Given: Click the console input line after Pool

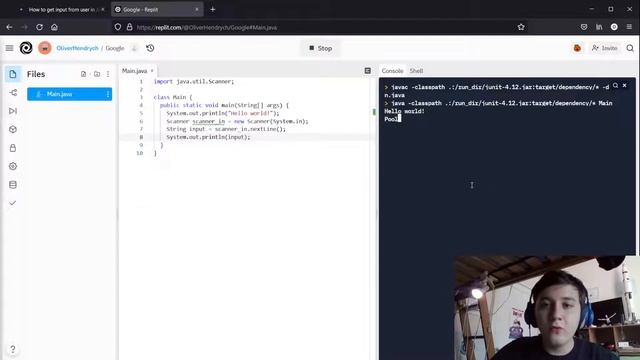Looking at the screenshot, I should pos(400,119).
